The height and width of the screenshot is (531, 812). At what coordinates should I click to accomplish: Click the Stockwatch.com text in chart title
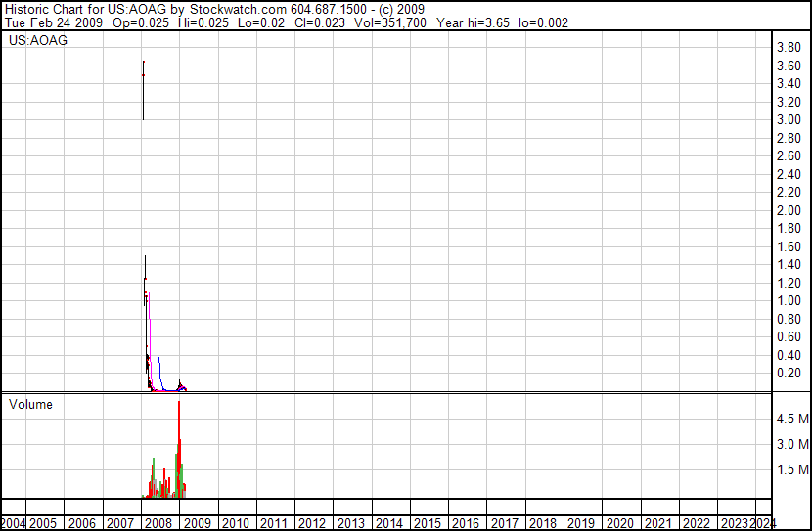237,9
